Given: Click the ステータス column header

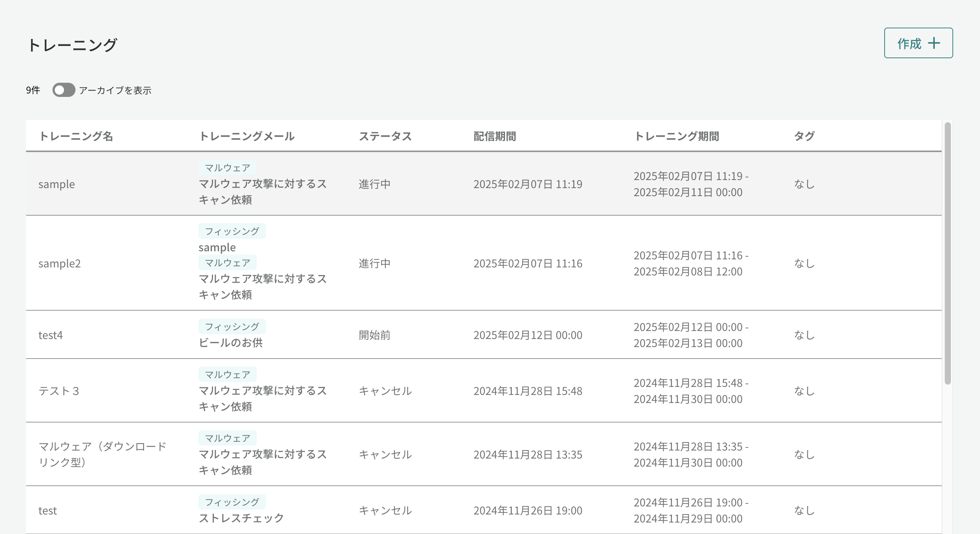Looking at the screenshot, I should point(385,136).
